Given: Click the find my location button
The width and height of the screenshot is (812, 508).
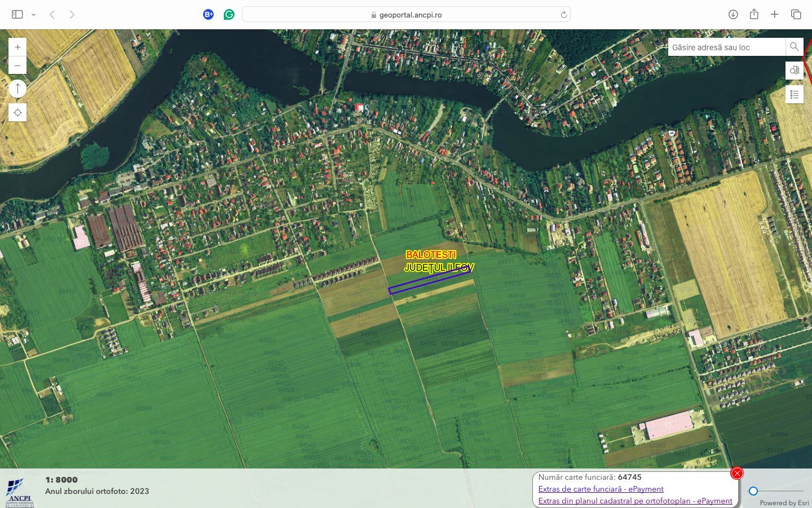Looking at the screenshot, I should tap(17, 113).
